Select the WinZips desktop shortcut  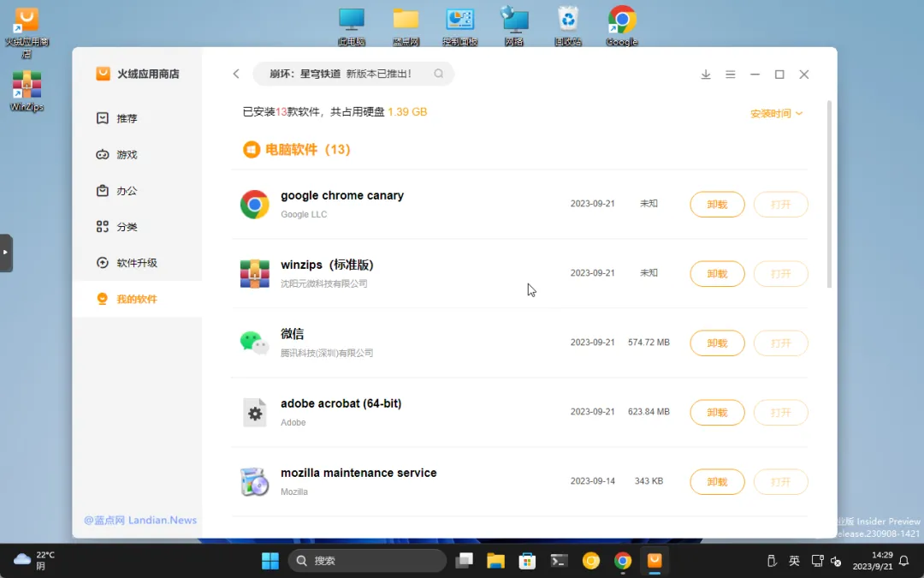point(27,91)
